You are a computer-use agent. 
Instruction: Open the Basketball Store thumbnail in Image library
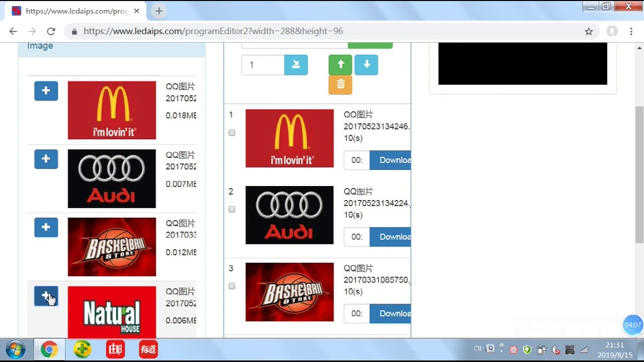pos(112,247)
